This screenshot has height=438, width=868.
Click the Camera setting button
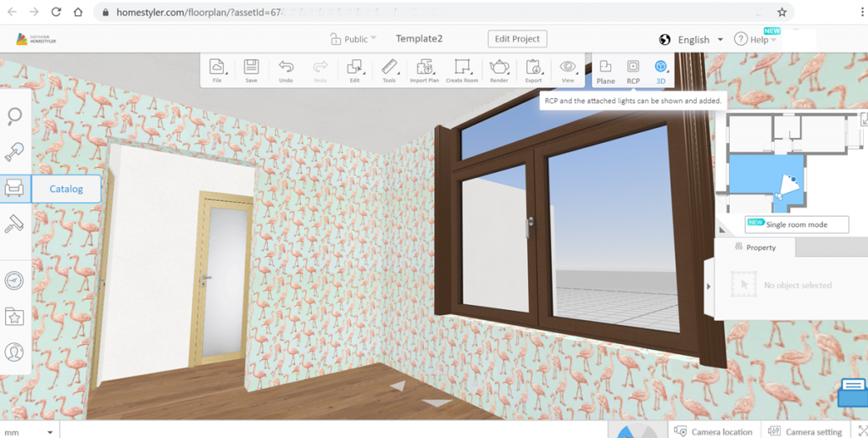tap(805, 431)
